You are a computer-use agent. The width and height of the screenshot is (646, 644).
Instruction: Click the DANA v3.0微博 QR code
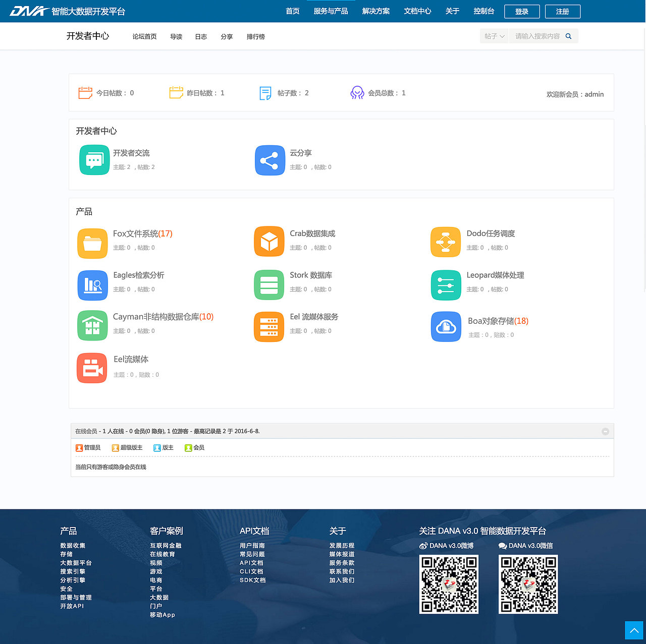point(449,584)
